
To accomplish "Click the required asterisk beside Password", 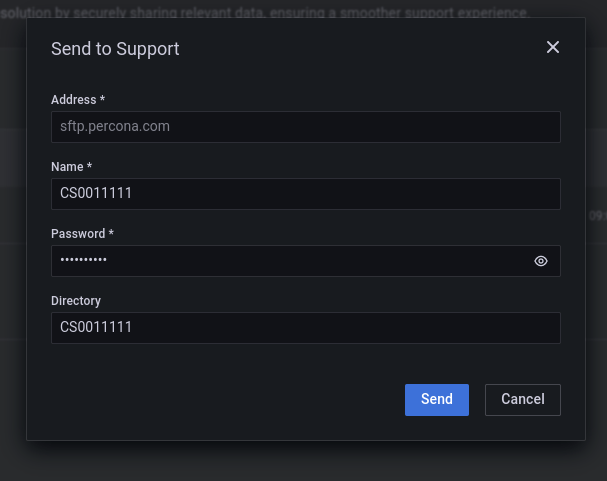I will pos(111,234).
